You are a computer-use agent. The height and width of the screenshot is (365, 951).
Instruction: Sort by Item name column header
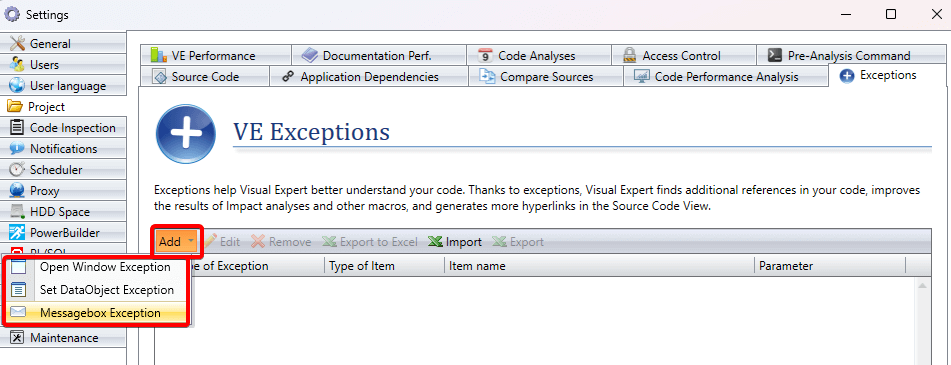[600, 266]
